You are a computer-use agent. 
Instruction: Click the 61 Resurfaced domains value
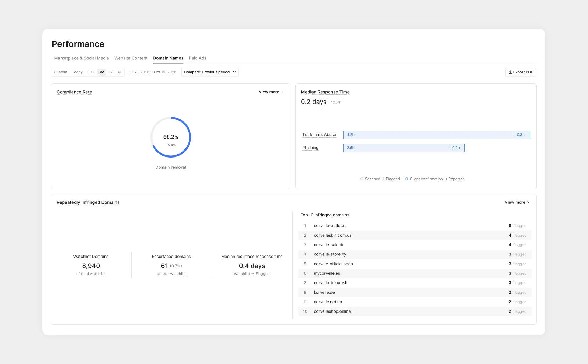pyautogui.click(x=164, y=266)
